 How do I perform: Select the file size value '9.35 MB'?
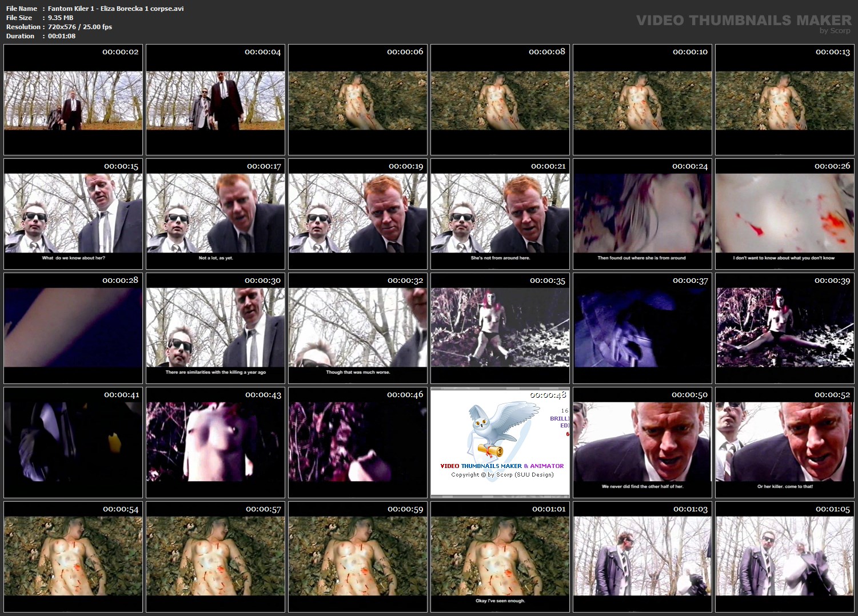pyautogui.click(x=61, y=18)
